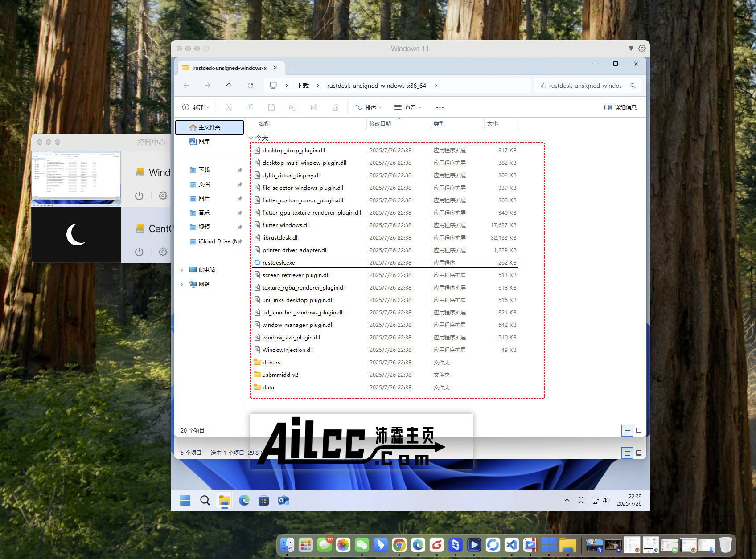The image size is (756, 559).
Task: Toggle the details pane (详细信息)
Action: click(x=620, y=107)
